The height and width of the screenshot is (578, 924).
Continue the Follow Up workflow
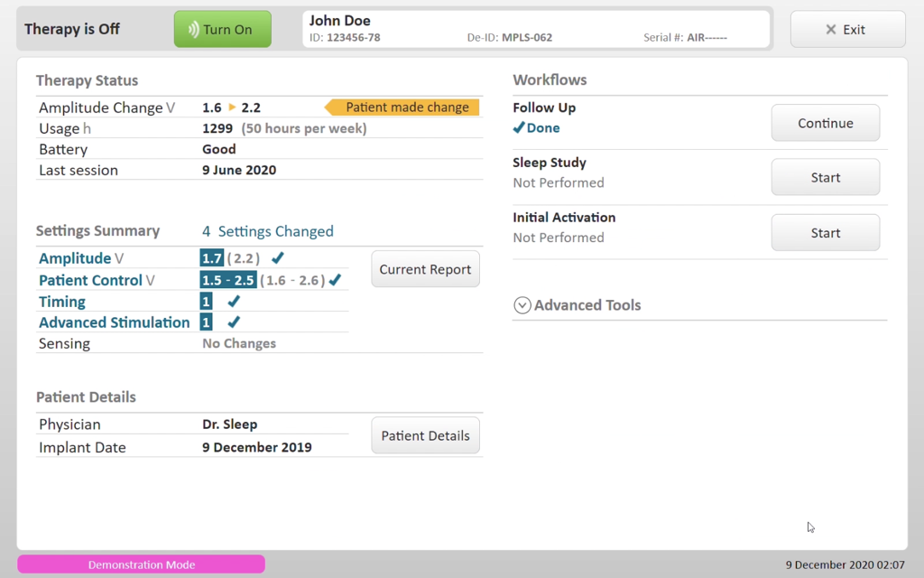coord(825,123)
